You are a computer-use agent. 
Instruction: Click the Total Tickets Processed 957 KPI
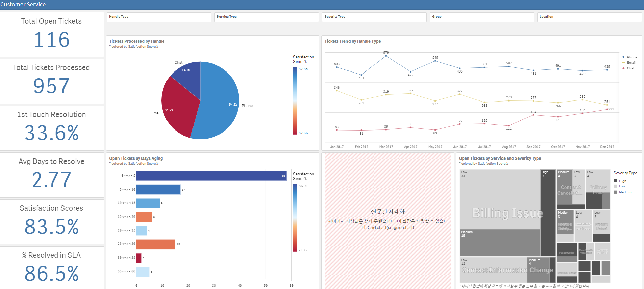[x=52, y=81]
